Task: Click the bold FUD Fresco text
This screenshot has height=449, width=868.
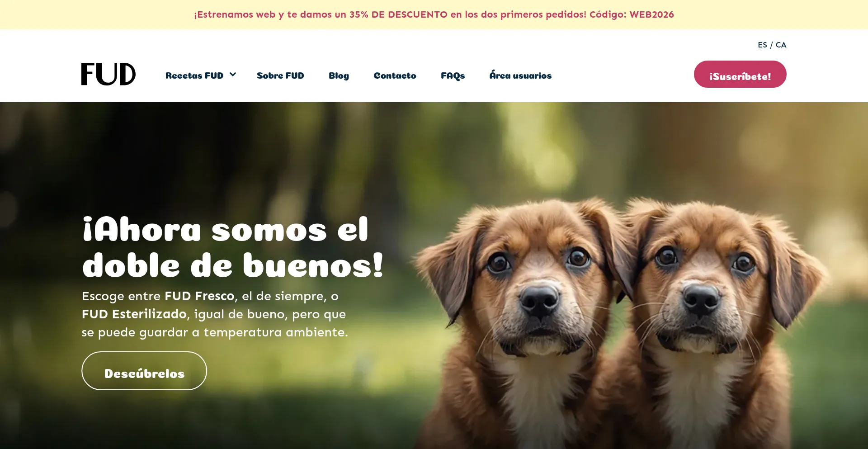Action: [199, 296]
